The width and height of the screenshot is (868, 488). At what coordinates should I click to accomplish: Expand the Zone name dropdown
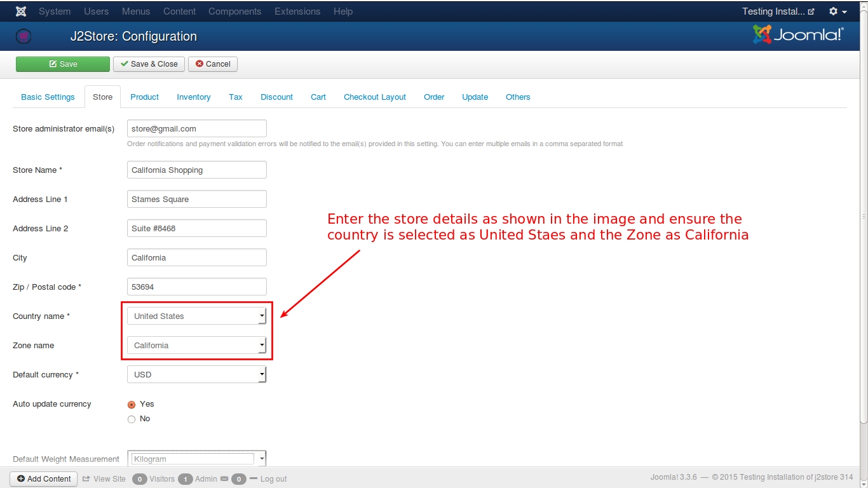click(196, 346)
